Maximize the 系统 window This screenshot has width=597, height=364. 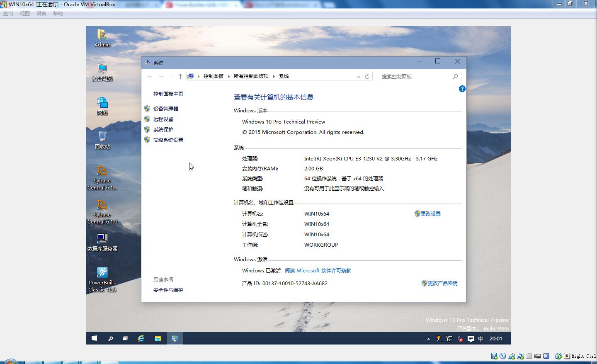point(438,61)
